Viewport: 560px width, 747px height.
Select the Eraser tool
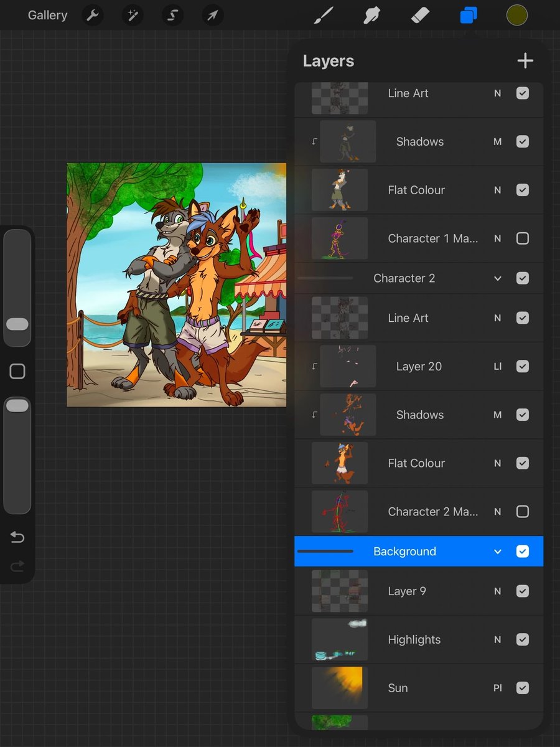click(x=421, y=16)
